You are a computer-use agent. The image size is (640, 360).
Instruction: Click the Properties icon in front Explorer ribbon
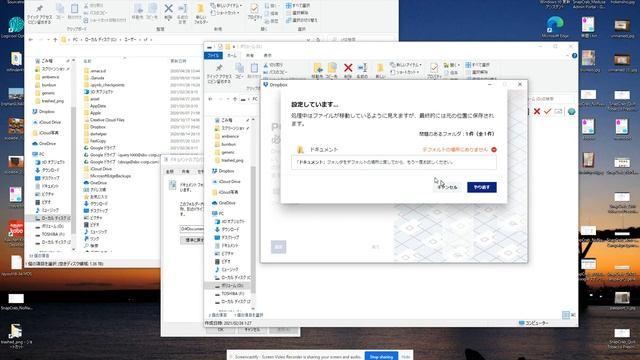(x=434, y=68)
